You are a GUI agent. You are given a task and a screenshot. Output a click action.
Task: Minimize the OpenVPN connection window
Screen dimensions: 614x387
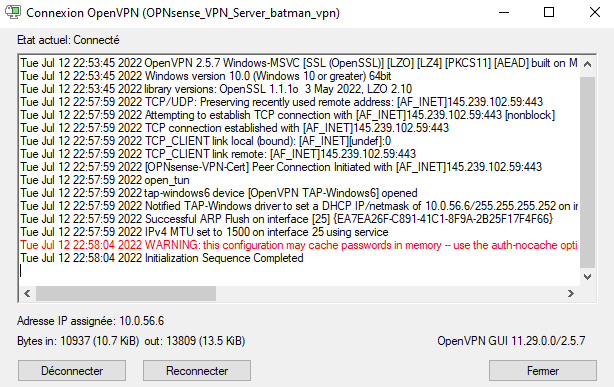click(x=504, y=13)
